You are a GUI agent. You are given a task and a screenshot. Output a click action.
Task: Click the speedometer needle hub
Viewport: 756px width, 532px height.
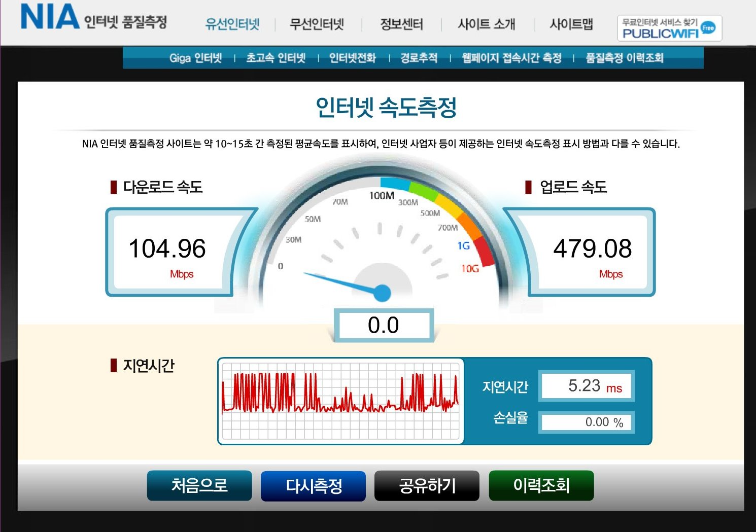tap(382, 293)
